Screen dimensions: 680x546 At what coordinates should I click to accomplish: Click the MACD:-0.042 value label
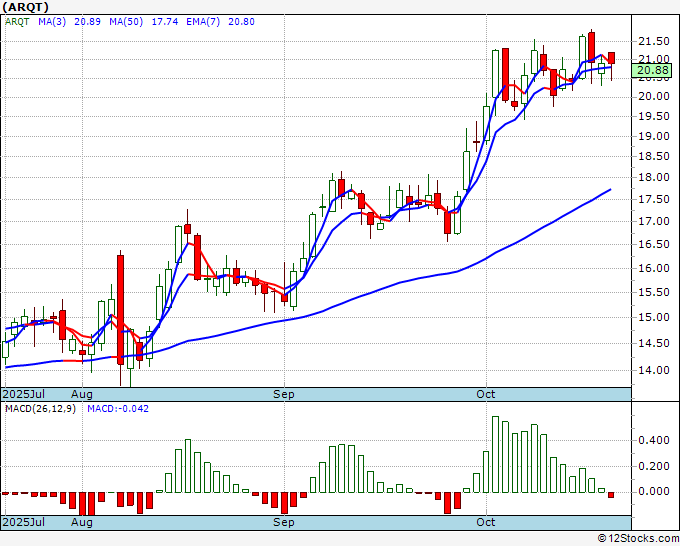pos(118,409)
